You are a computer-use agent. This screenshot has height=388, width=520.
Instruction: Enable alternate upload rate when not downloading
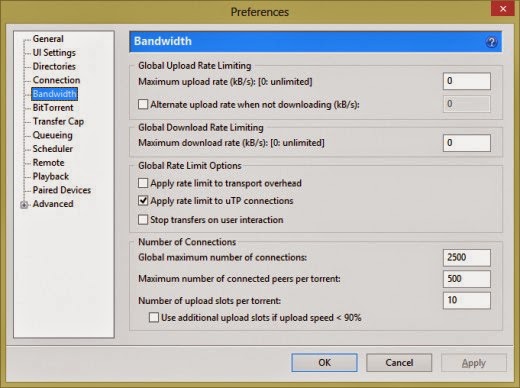143,104
